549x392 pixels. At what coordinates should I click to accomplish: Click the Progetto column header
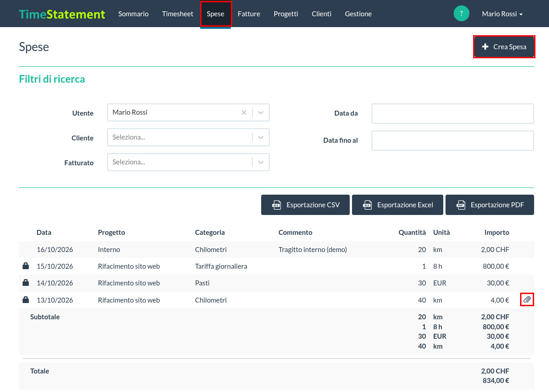tap(112, 233)
